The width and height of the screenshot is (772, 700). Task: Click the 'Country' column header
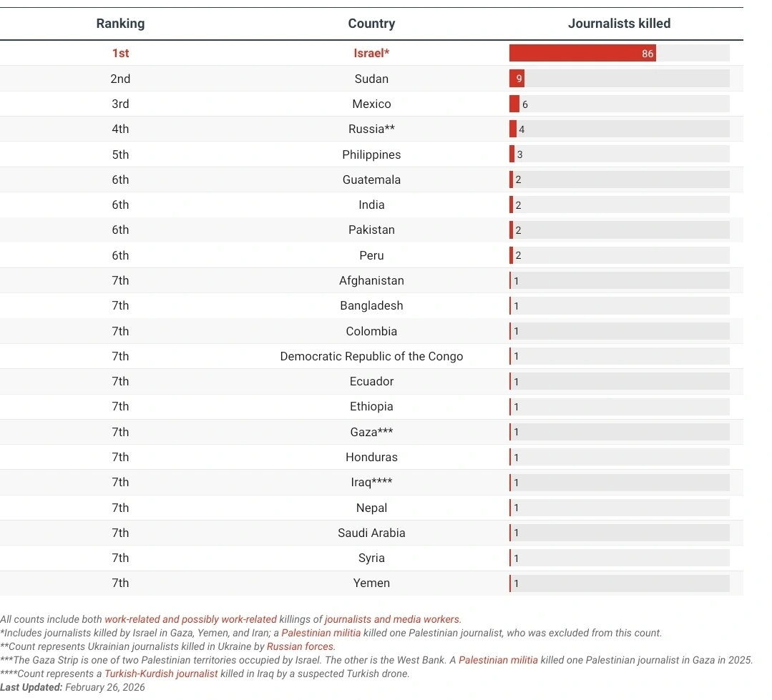tap(371, 24)
